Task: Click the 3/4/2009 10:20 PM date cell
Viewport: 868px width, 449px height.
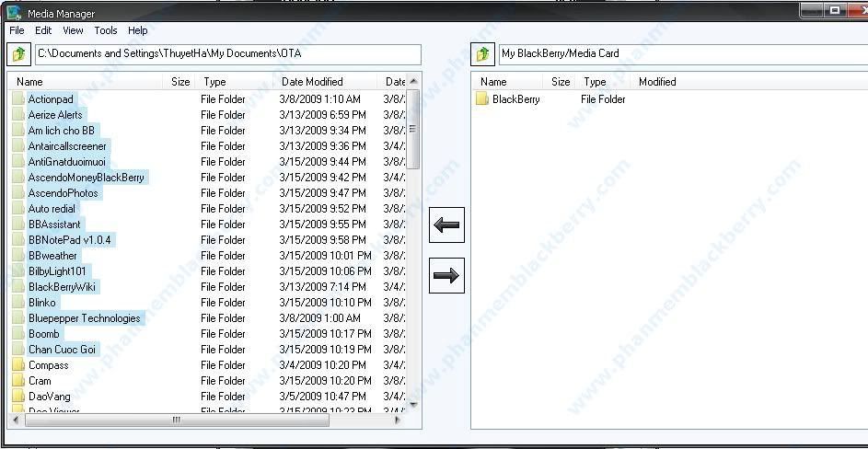Action: (323, 365)
